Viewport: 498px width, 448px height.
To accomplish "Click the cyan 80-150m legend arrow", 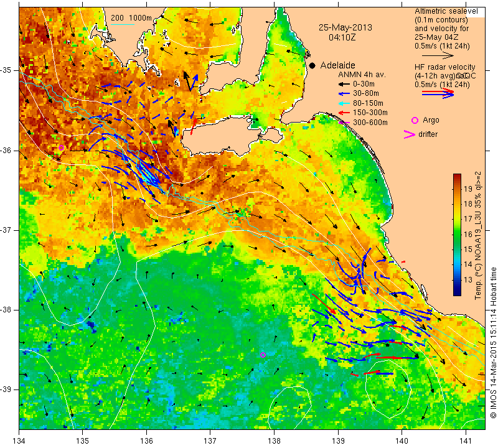I will [x=344, y=103].
